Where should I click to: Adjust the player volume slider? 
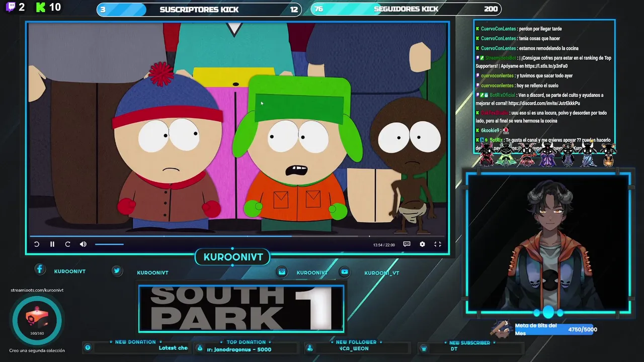pos(109,244)
